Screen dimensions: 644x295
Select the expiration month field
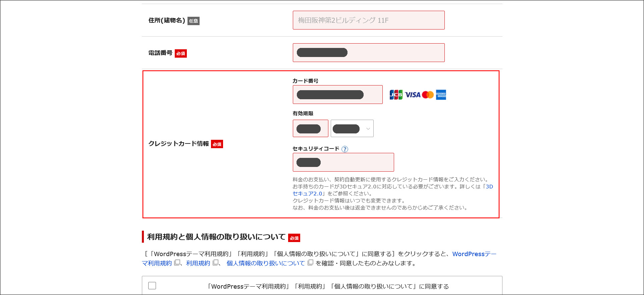tap(310, 129)
